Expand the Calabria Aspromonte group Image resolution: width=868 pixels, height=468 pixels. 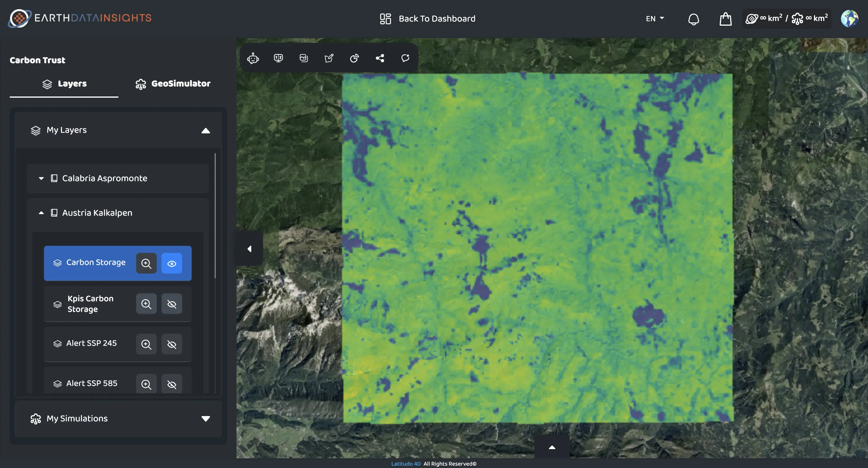point(41,179)
